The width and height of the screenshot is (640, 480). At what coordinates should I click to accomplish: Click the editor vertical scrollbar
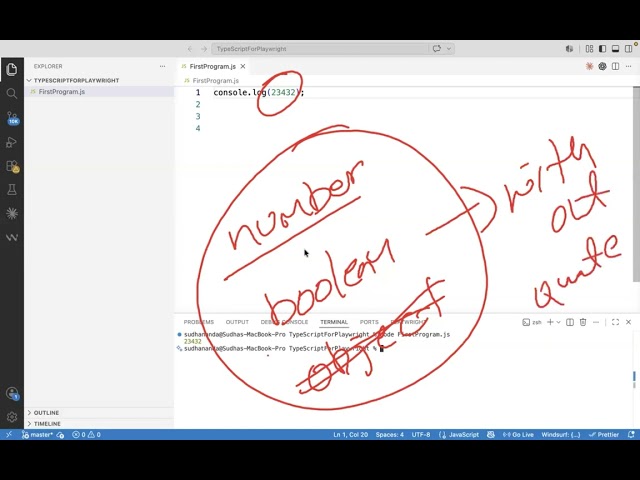(x=636, y=184)
